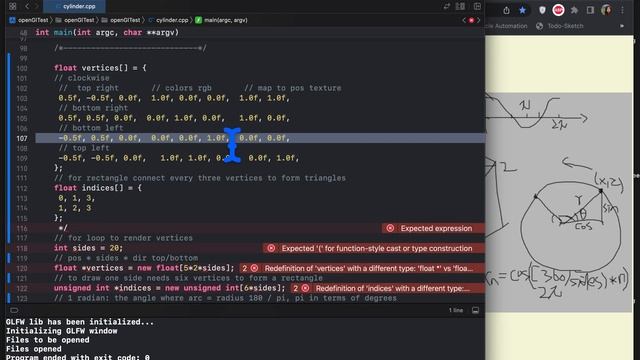This screenshot has height=360, width=640.
Task: Expand the bookmarks bar overflow chevron
Action: coord(622,26)
